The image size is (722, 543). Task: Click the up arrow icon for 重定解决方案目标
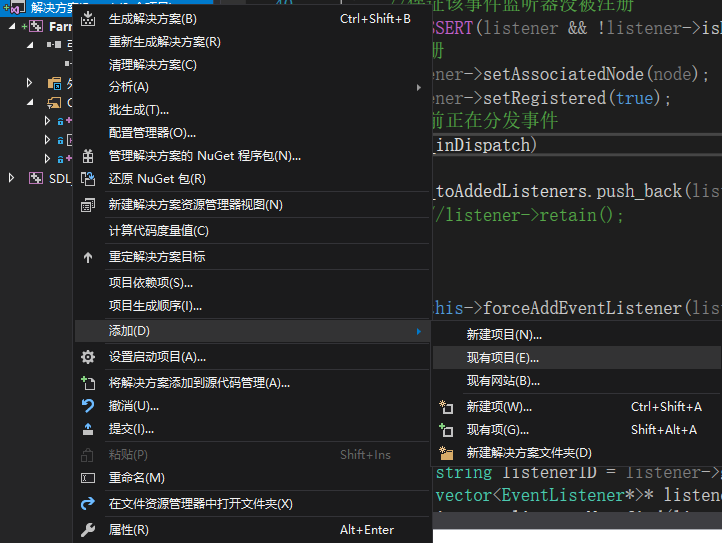pos(88,257)
